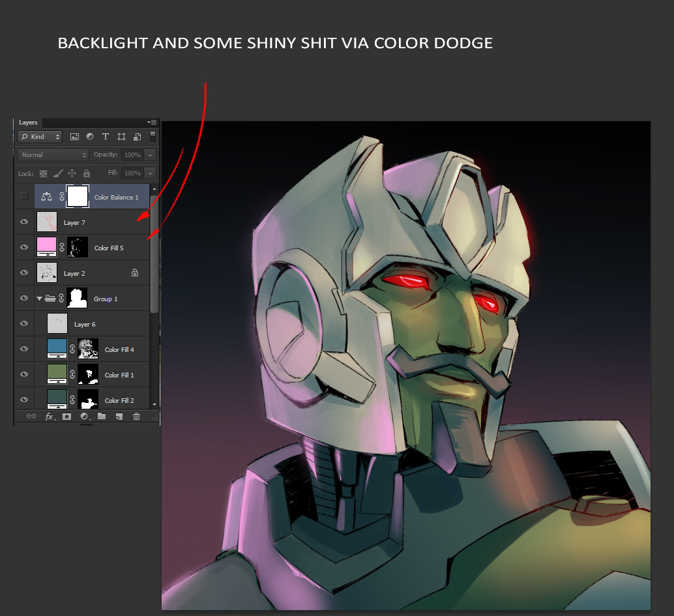Click the Layer 7 thumbnail

[x=47, y=222]
